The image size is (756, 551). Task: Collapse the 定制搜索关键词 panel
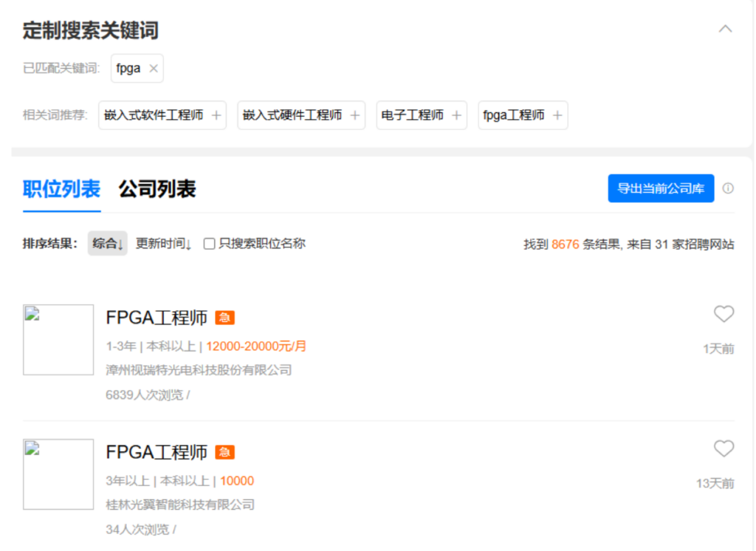(725, 28)
